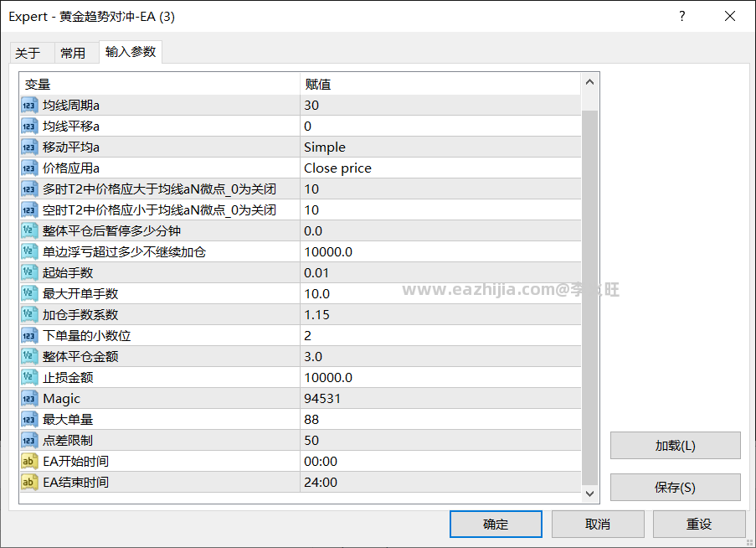Image resolution: width=756 pixels, height=548 pixels.
Task: Select the 点差限制 variable name
Action: tap(68, 441)
